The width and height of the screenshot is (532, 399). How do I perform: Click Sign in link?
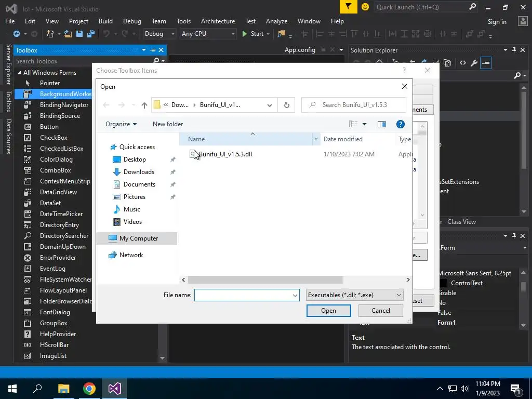coord(497,22)
